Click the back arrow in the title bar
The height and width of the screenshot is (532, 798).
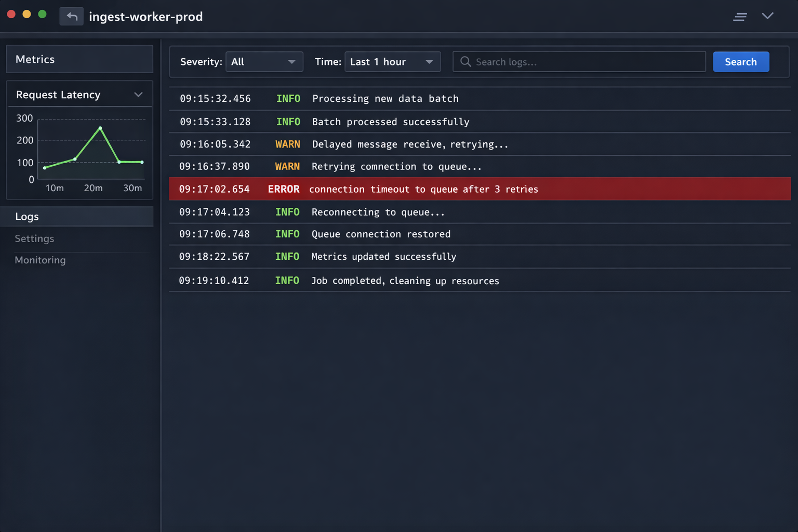pos(71,16)
